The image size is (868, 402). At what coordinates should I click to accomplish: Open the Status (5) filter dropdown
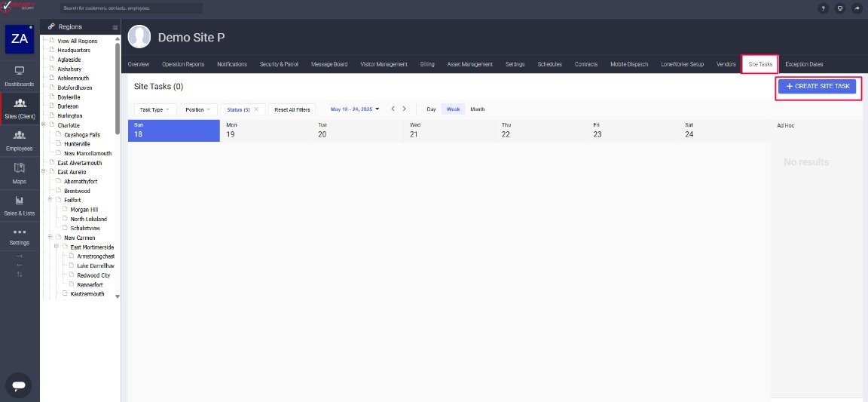pyautogui.click(x=239, y=109)
